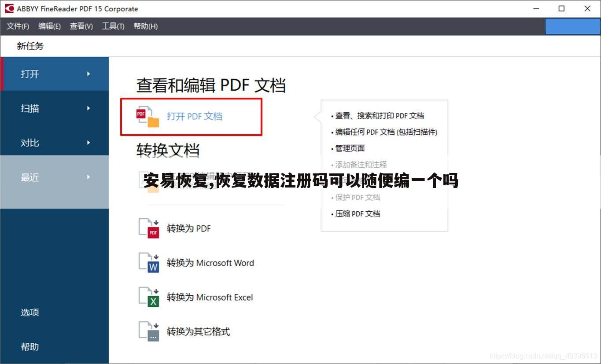Click 转换为 Microsoft Excel
601x364 pixels.
[210, 297]
